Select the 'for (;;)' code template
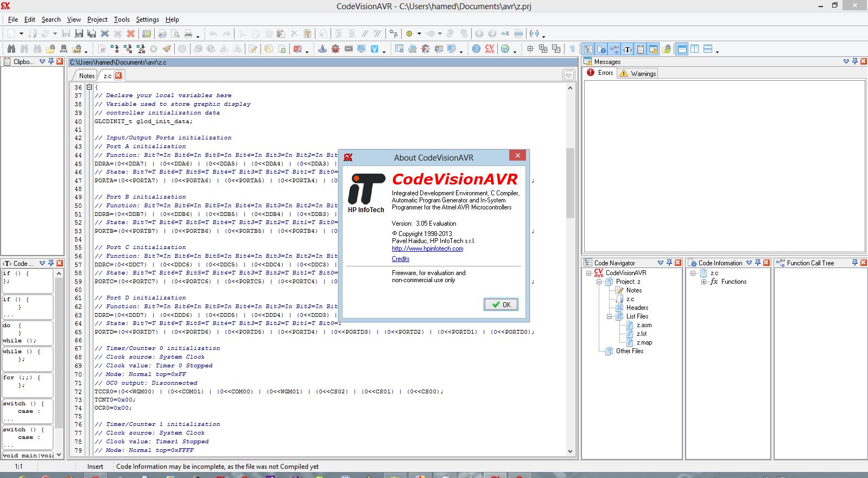The width and height of the screenshot is (868, 478). pos(27,385)
